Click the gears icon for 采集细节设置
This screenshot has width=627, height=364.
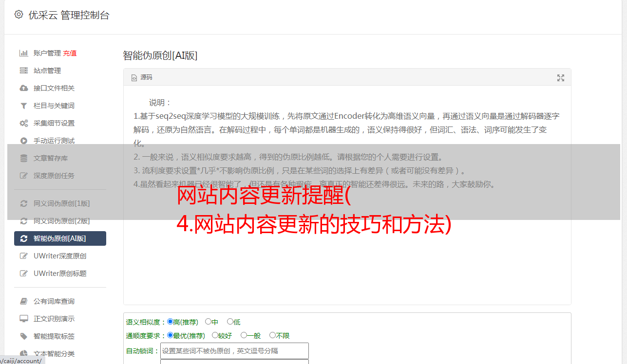click(x=23, y=123)
